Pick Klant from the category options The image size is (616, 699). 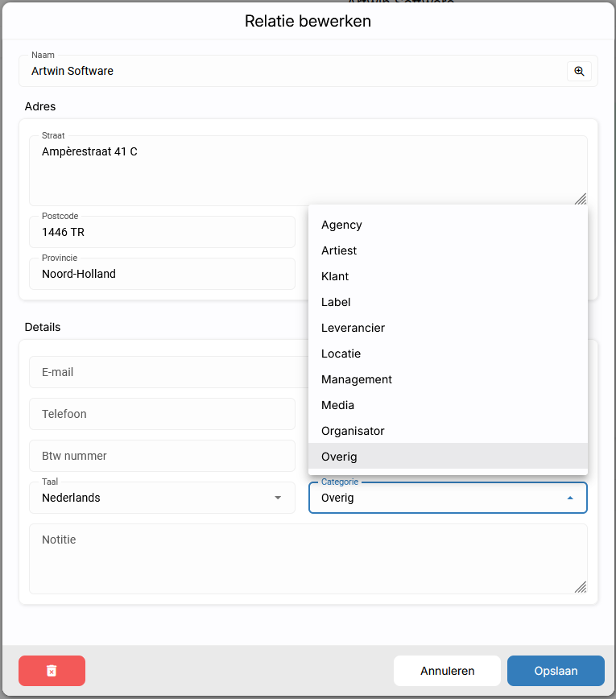(x=448, y=276)
